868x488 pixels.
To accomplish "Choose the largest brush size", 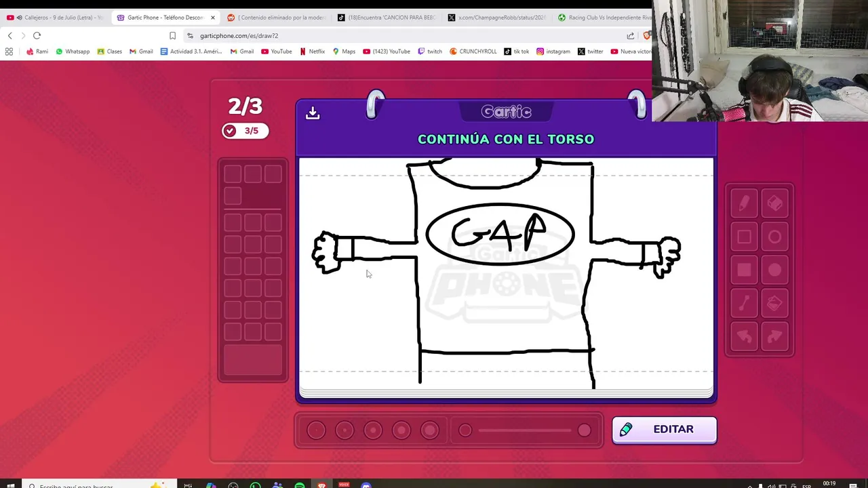I will [x=430, y=430].
